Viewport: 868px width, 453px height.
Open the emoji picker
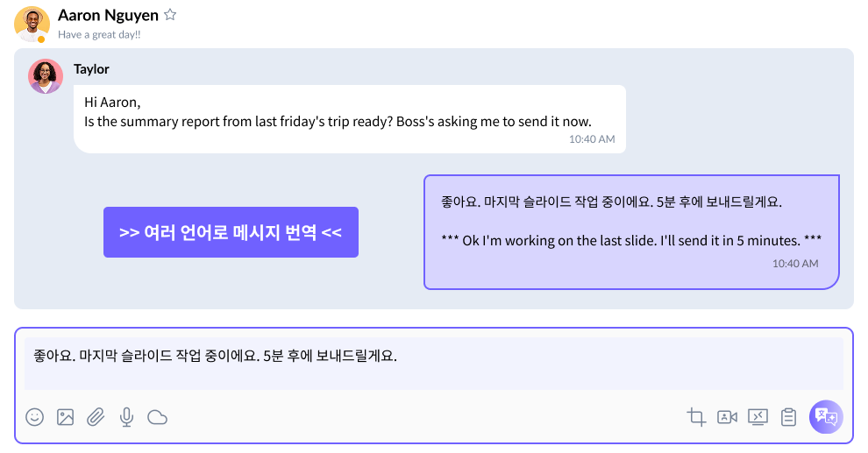pyautogui.click(x=34, y=417)
